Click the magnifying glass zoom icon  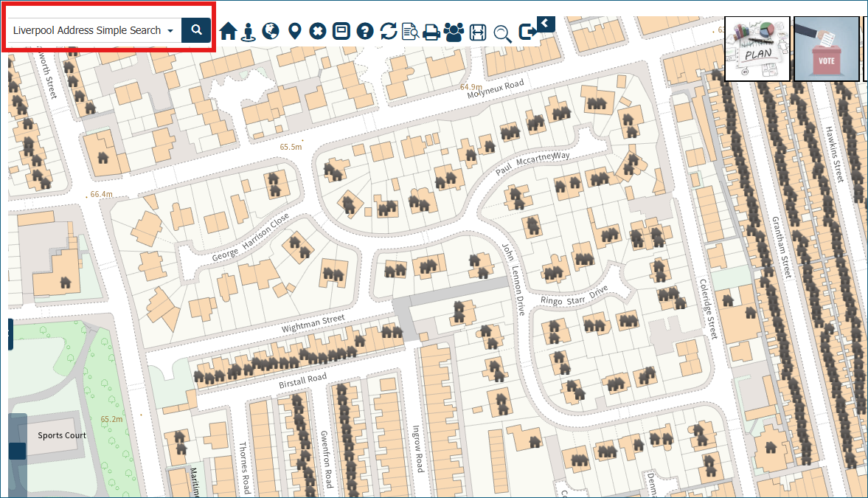pyautogui.click(x=502, y=33)
